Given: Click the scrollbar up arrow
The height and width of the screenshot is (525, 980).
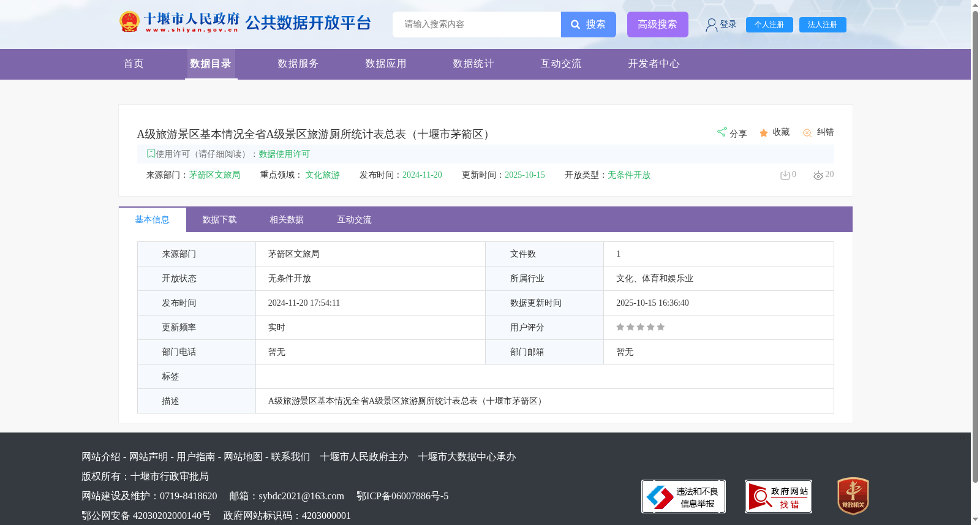Looking at the screenshot, I should click(x=975, y=5).
